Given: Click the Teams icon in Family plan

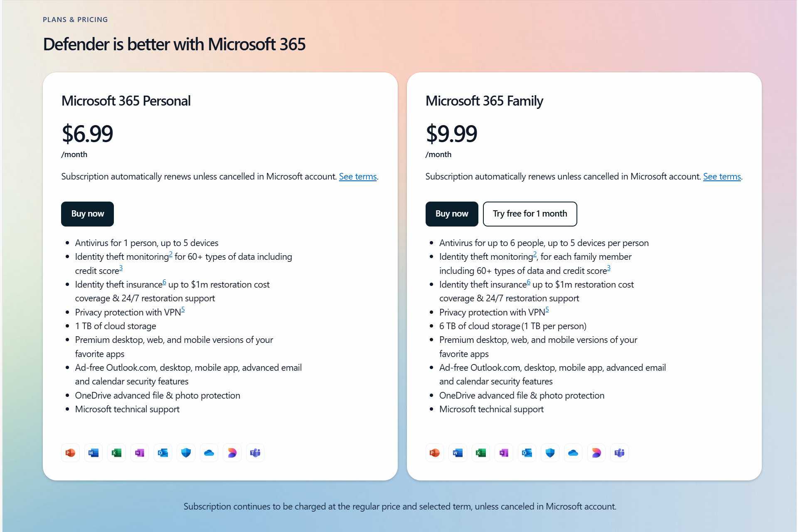Looking at the screenshot, I should tap(620, 453).
